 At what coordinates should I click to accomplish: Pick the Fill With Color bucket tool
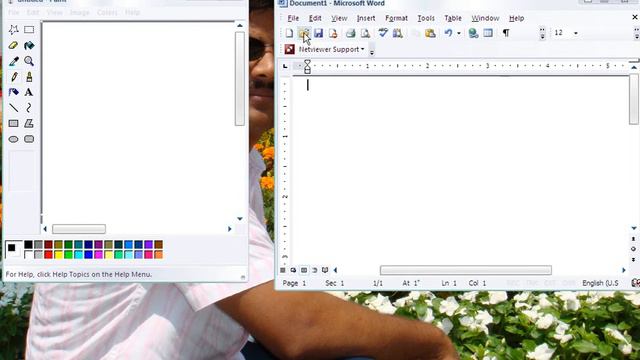point(29,45)
